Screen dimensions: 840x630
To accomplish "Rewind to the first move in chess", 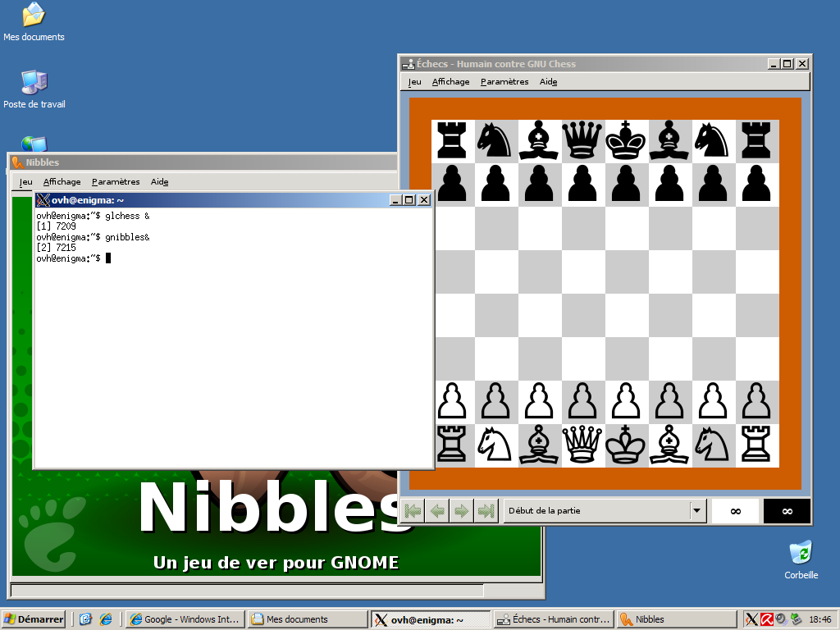I will (x=413, y=511).
